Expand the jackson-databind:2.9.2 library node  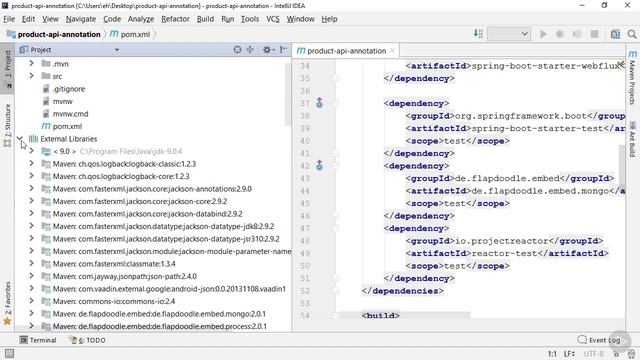(x=31, y=213)
